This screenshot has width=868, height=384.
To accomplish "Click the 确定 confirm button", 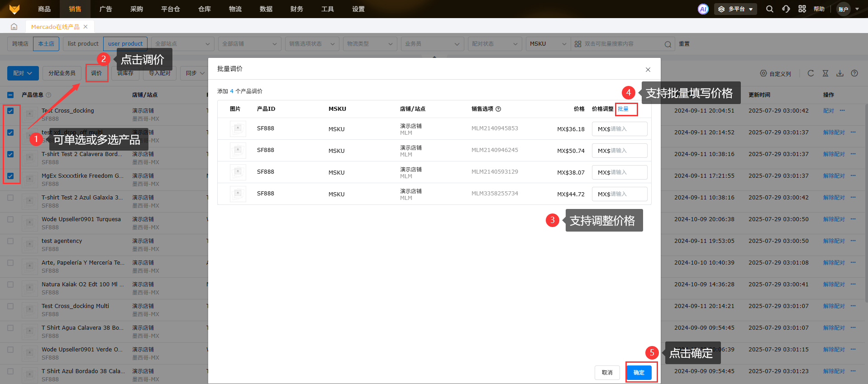I will click(x=639, y=373).
